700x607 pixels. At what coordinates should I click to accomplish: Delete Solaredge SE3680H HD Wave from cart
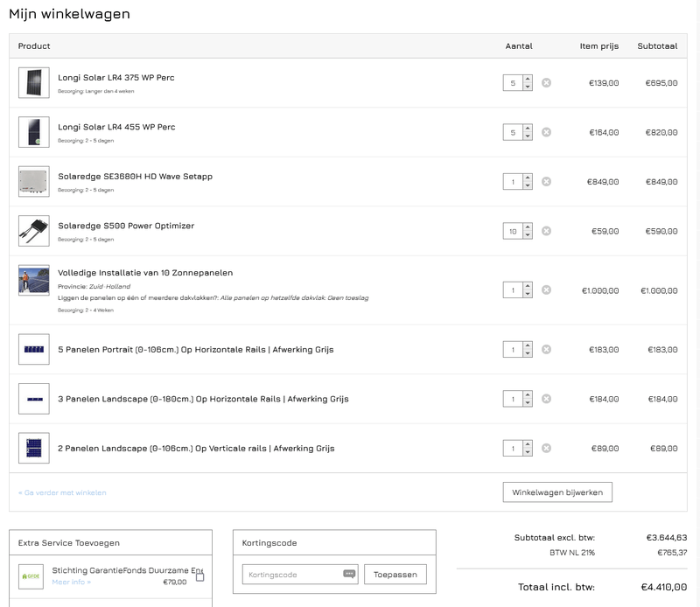coord(546,182)
